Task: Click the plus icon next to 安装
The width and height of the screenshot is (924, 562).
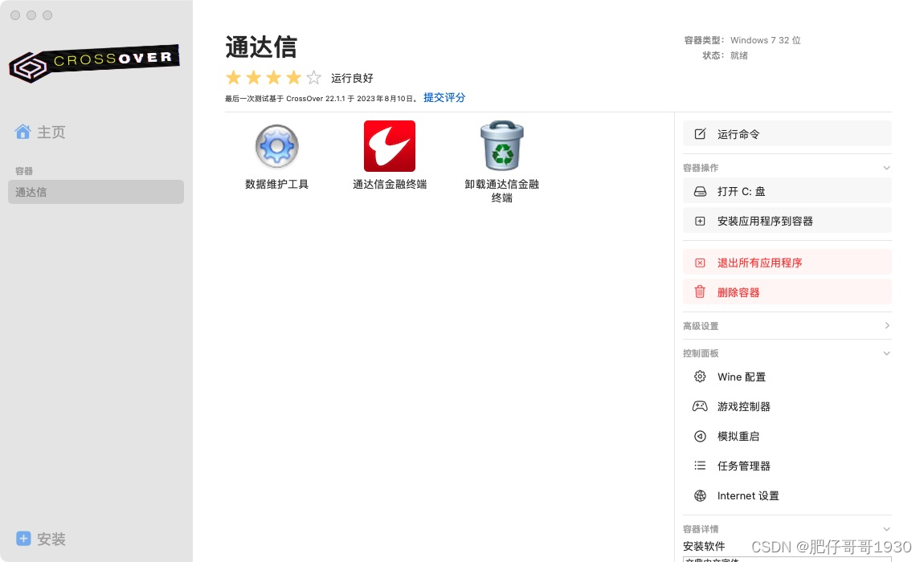Action: click(23, 539)
